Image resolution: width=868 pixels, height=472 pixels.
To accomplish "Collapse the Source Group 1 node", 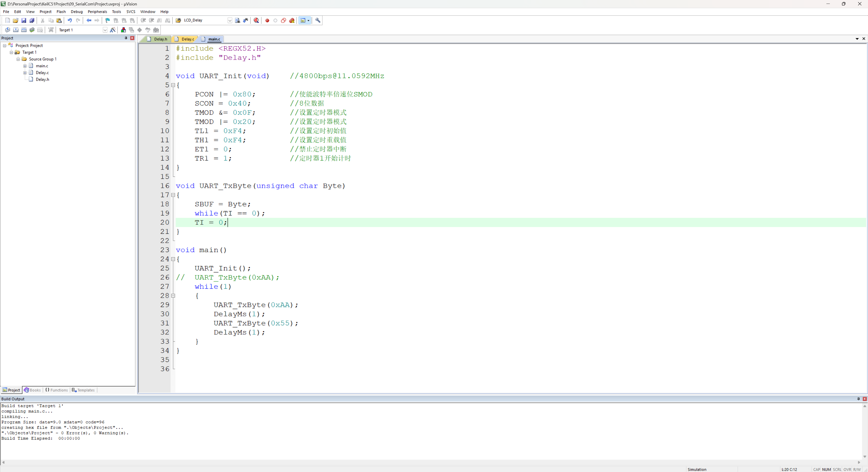I will tap(18, 59).
